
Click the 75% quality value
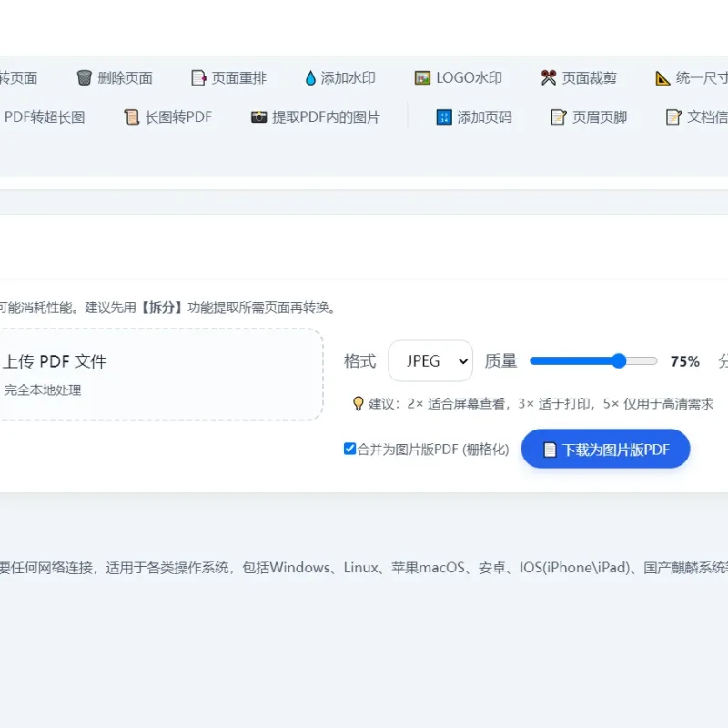click(x=685, y=361)
